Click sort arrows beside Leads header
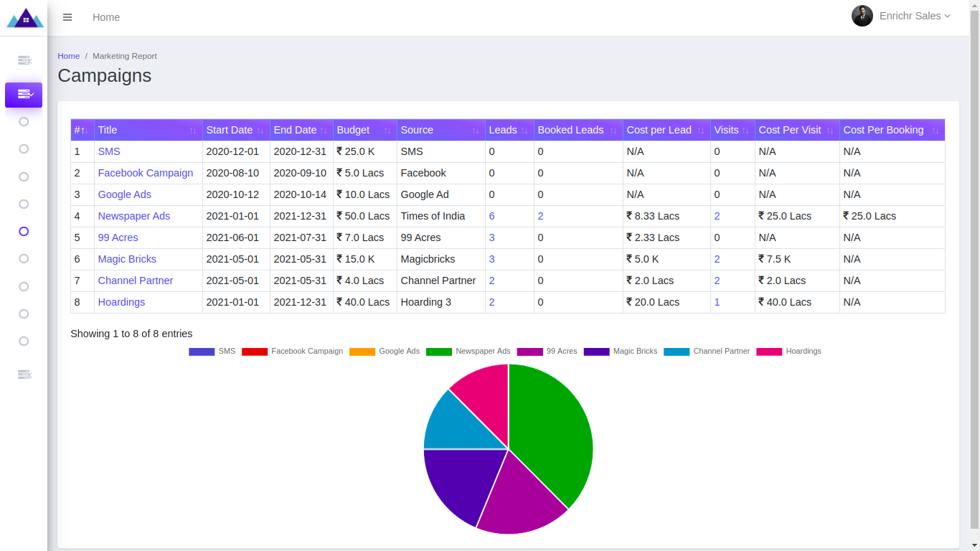 click(x=524, y=131)
